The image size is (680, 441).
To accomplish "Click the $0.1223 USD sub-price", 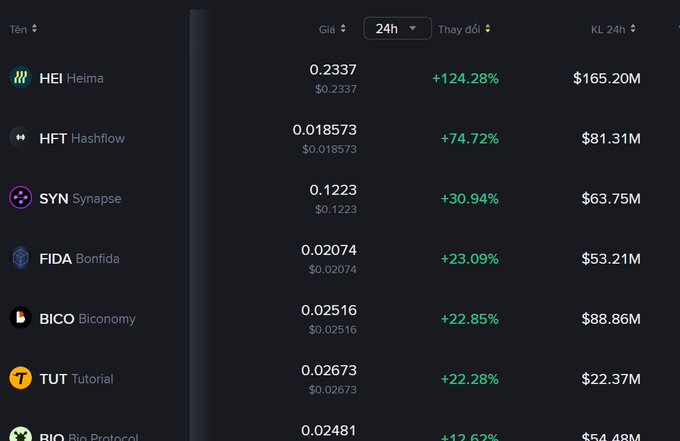I will click(336, 209).
